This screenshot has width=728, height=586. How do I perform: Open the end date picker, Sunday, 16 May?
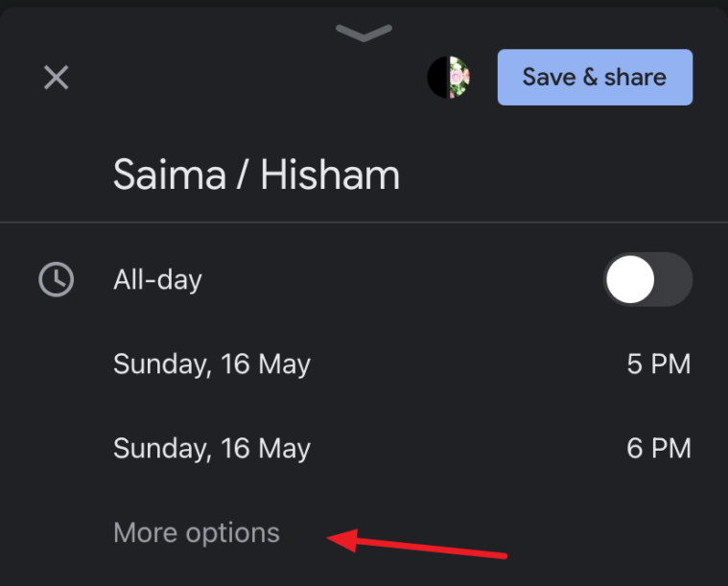(212, 449)
